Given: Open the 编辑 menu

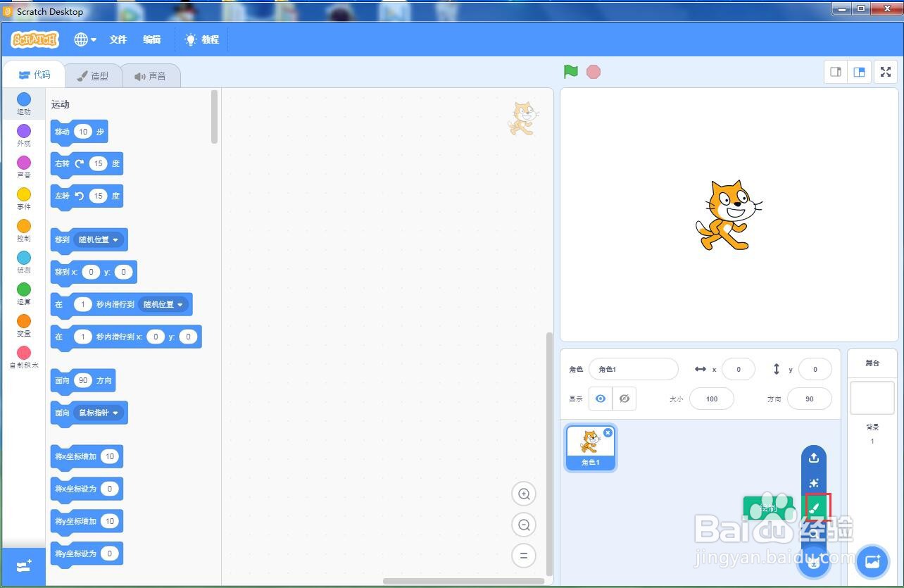Looking at the screenshot, I should pyautogui.click(x=152, y=39).
